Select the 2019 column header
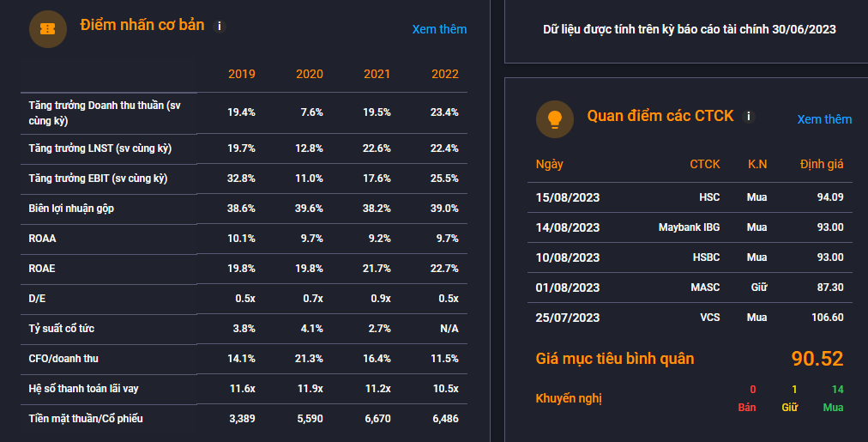 (x=241, y=74)
